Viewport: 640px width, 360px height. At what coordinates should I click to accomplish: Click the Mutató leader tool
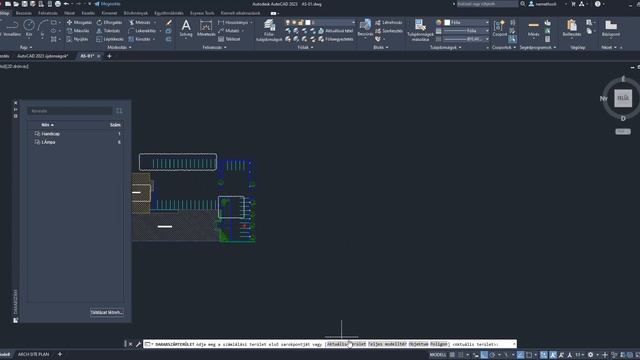coord(229,31)
